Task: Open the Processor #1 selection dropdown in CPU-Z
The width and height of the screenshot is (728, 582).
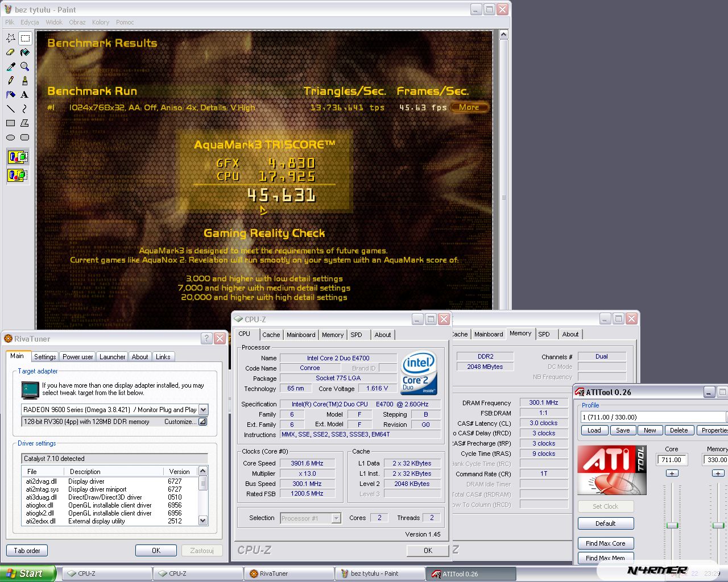Action: (x=336, y=518)
